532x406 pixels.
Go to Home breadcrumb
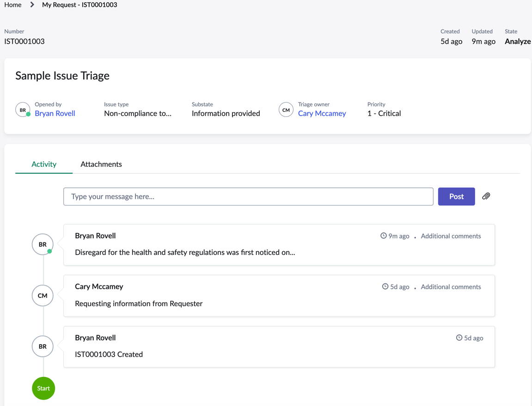click(13, 5)
